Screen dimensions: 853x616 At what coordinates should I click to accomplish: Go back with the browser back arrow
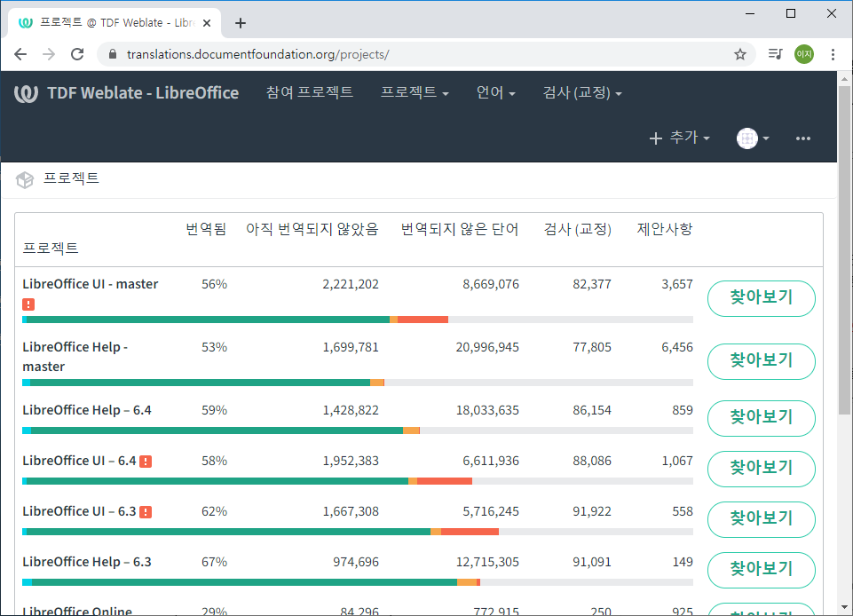point(20,54)
